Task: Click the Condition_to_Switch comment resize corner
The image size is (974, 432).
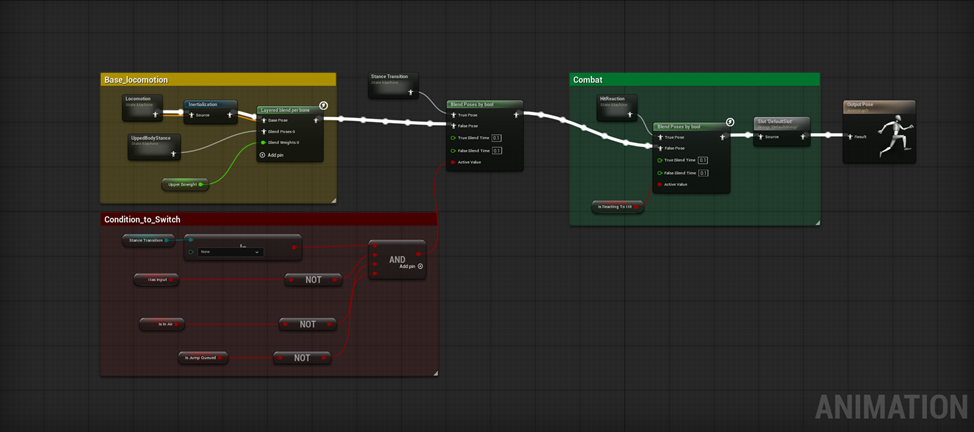Action: pos(435,373)
